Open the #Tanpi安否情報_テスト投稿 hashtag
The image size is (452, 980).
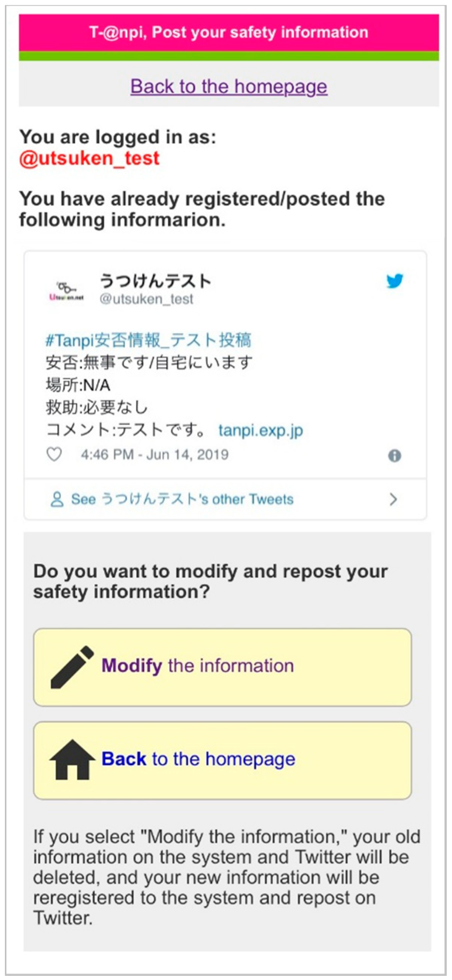coord(148,340)
